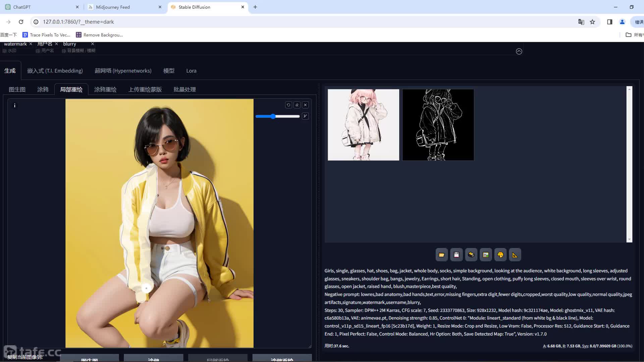Viewport: 644px width, 362px height.
Task: Remove the 用户名 negative tag
Action: [56, 44]
